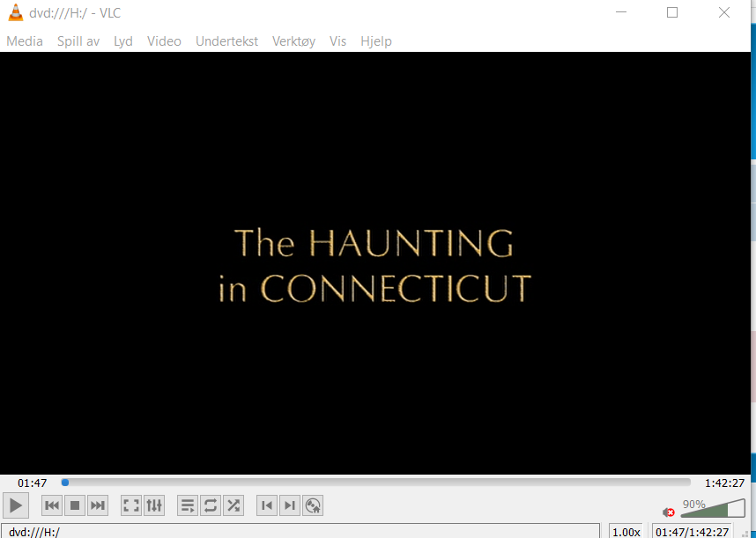
Task: Close the VLC window
Action: (723, 12)
